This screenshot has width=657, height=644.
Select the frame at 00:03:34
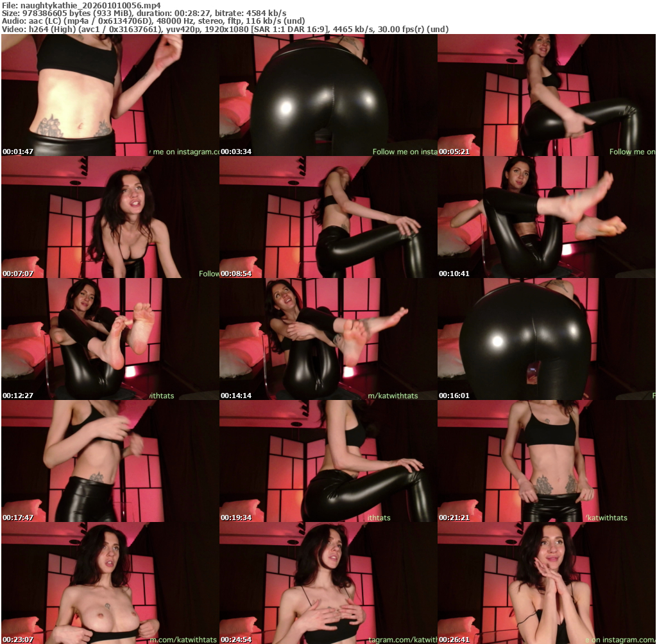[x=328, y=95]
